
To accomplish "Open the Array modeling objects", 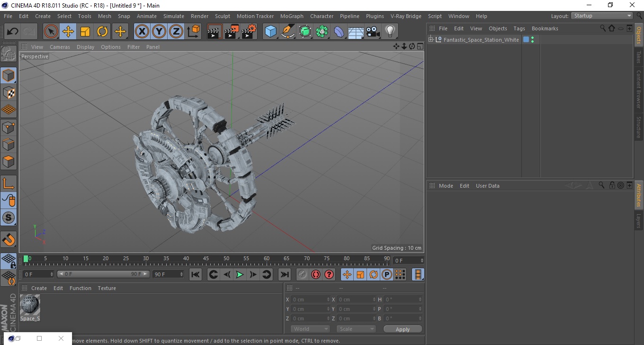I will click(x=322, y=32).
